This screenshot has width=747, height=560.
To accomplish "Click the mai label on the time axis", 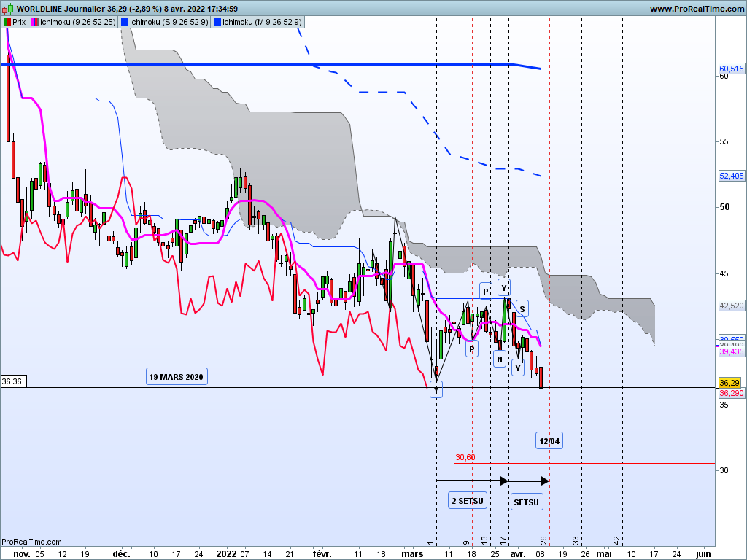I will click(604, 554).
